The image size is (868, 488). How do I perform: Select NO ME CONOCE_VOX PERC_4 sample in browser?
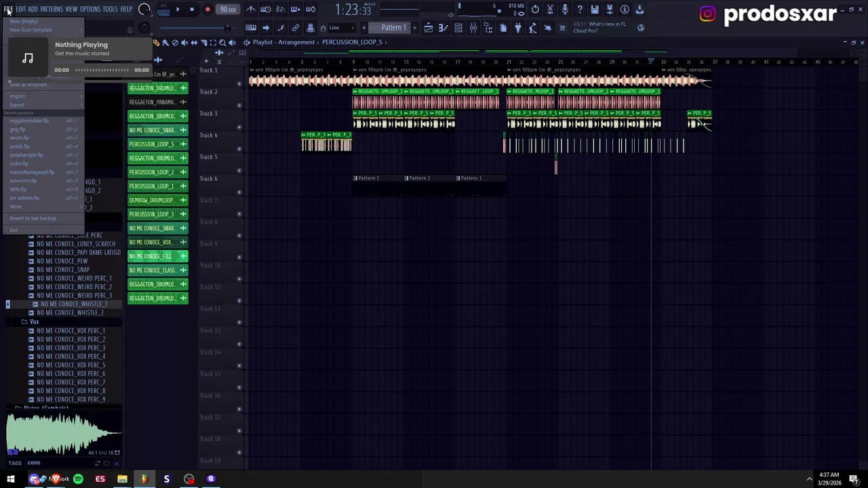71,357
